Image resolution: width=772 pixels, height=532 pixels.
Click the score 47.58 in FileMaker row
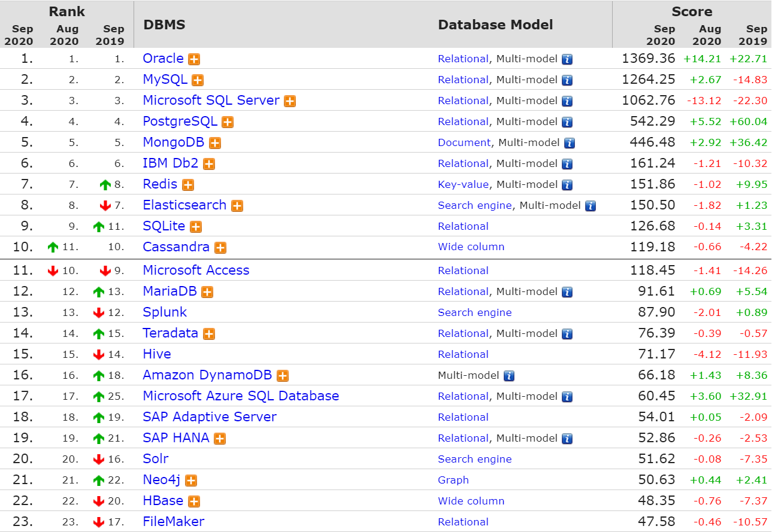[656, 521]
